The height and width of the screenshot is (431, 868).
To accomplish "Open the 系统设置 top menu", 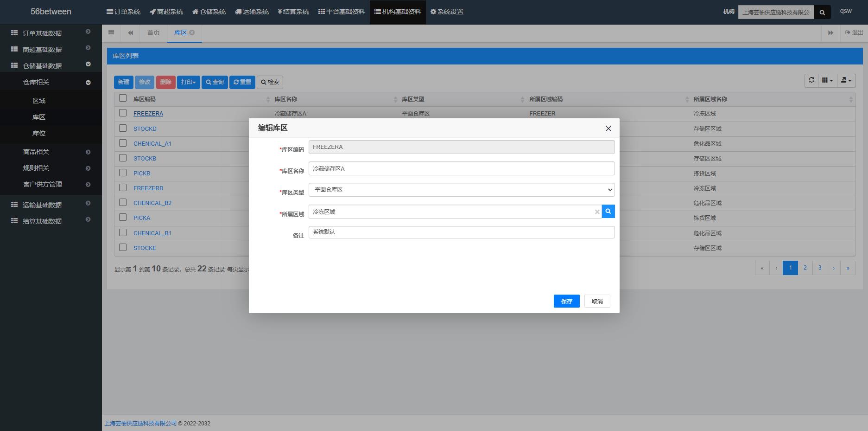I will pos(447,12).
